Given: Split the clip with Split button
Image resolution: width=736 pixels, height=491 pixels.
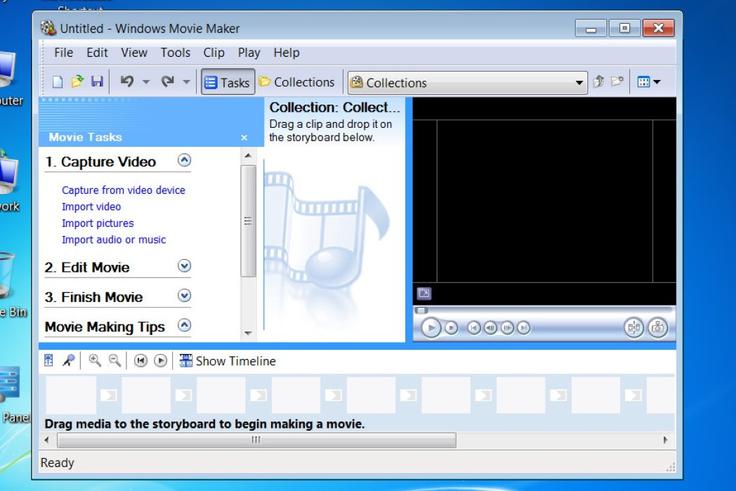Looking at the screenshot, I should point(634,328).
